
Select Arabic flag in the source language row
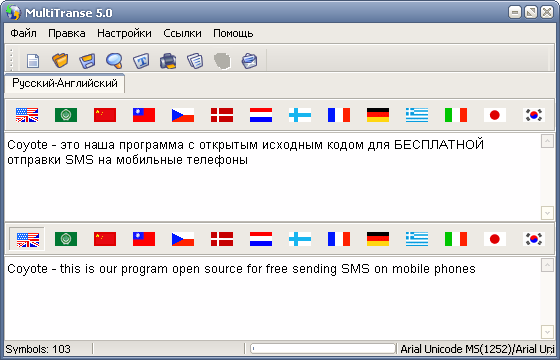(66, 115)
